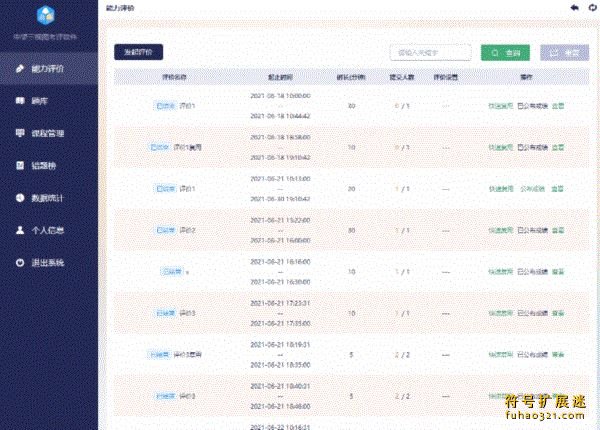Click the status tag in the 评价2 row

[x=166, y=230]
